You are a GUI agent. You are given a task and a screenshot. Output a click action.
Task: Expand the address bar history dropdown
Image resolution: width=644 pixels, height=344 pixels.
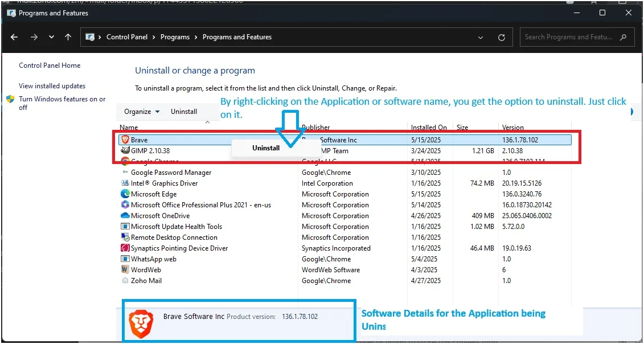pos(481,38)
